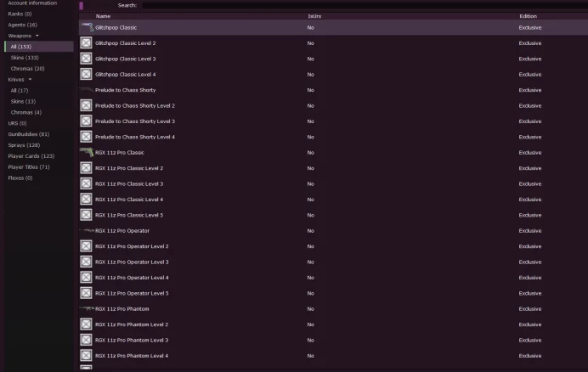Open Account information section
Image resolution: width=588 pixels, height=372 pixels.
(x=32, y=3)
